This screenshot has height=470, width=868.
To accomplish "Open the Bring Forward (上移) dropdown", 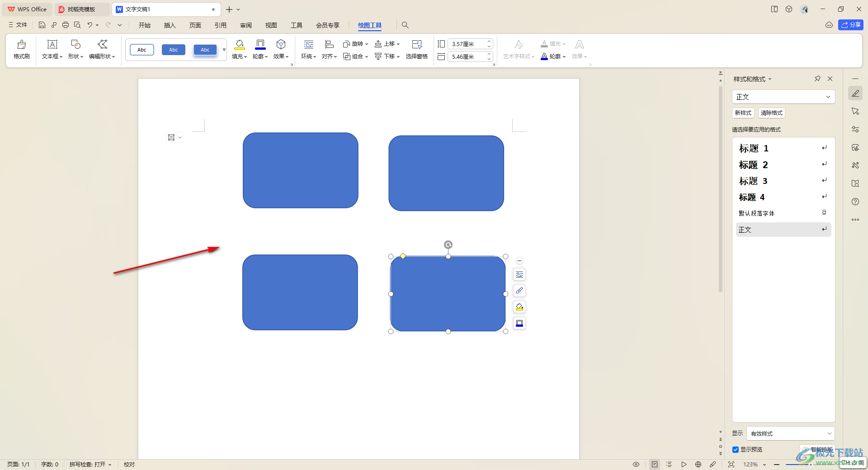I will coord(387,44).
